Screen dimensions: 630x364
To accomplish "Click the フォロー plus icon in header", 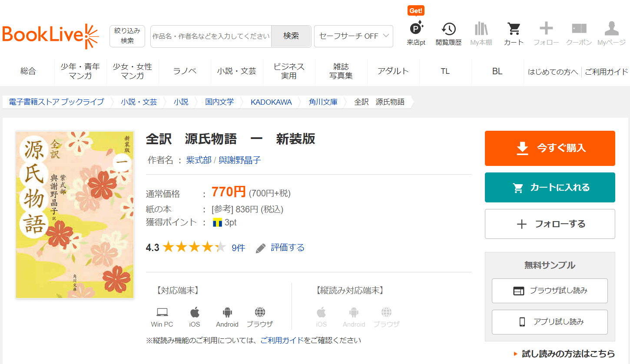I will click(x=546, y=33).
